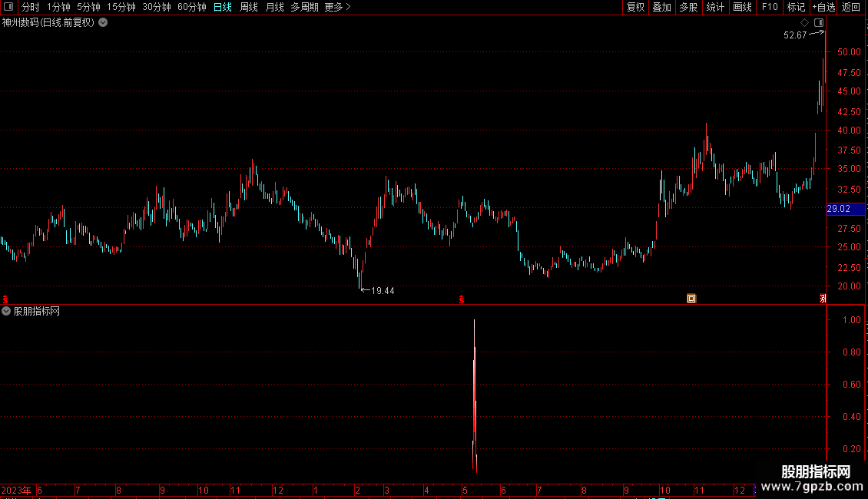The width and height of the screenshot is (868, 499).
Task: Click the 0.20 indicator axis value
Action: tap(851, 449)
